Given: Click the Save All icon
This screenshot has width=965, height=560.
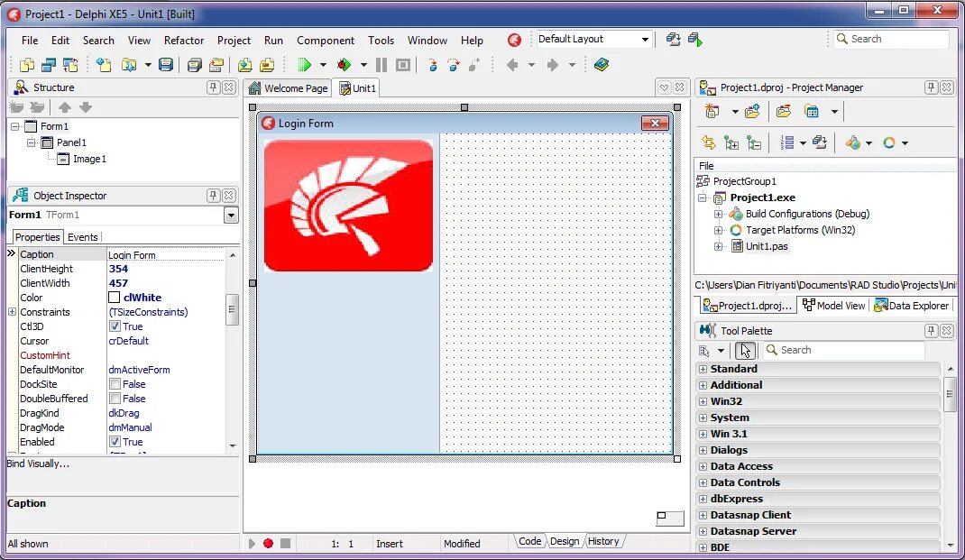Looking at the screenshot, I should (195, 65).
